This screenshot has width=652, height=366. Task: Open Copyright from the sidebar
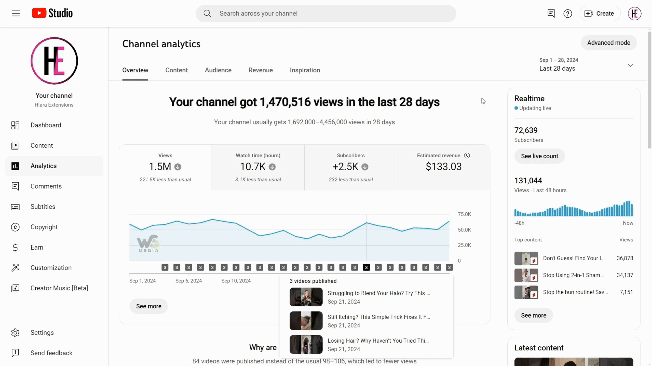click(x=54, y=227)
